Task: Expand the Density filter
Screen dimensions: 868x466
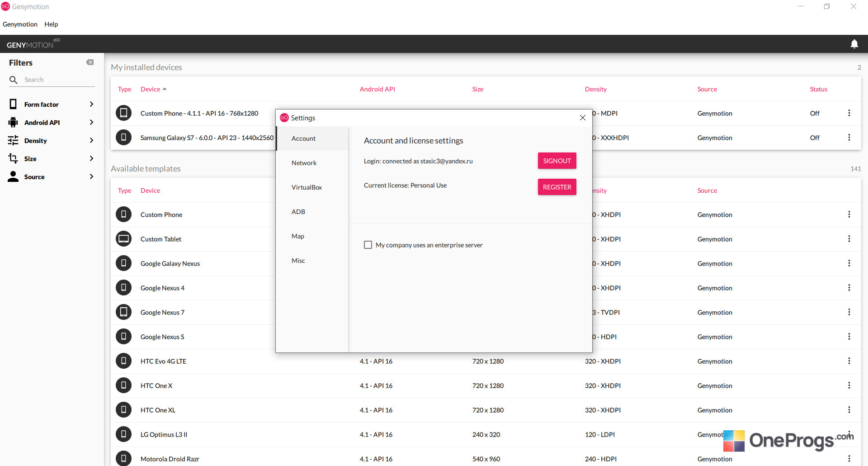Action: [x=91, y=140]
